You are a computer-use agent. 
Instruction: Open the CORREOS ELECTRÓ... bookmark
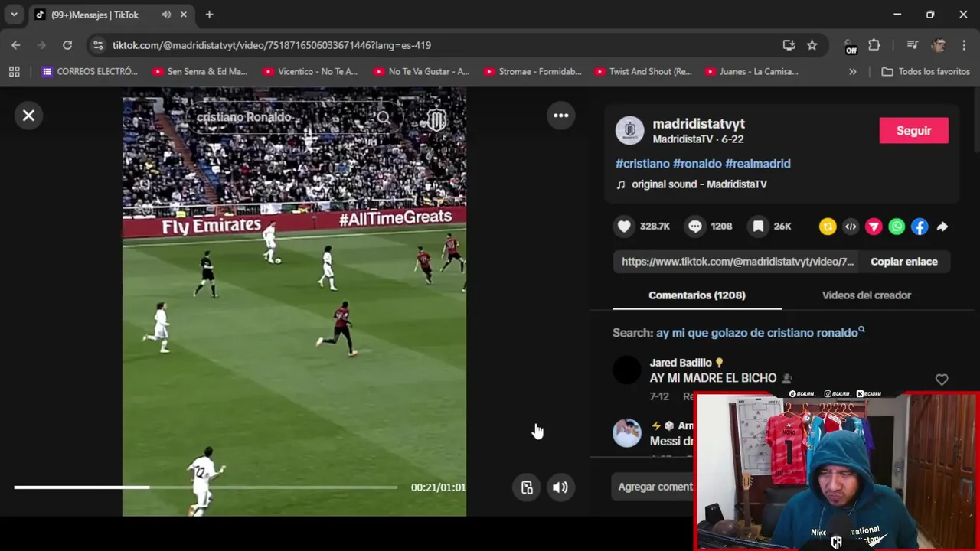coord(90,72)
